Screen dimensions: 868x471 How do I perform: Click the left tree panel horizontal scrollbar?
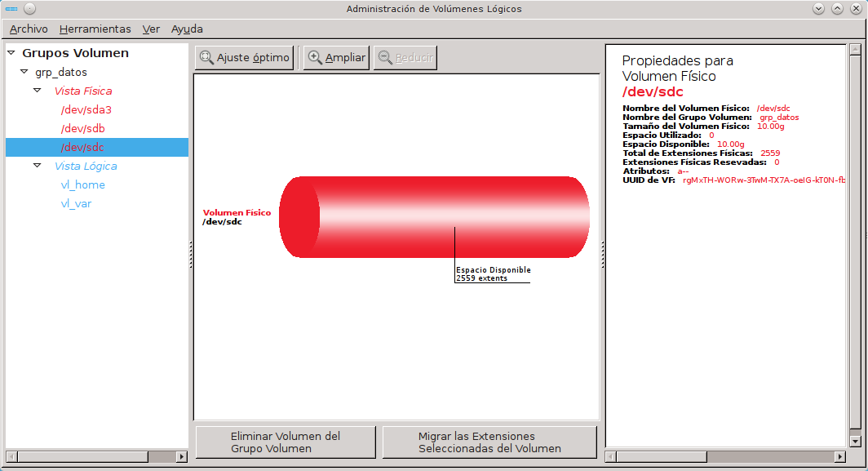tap(82, 456)
